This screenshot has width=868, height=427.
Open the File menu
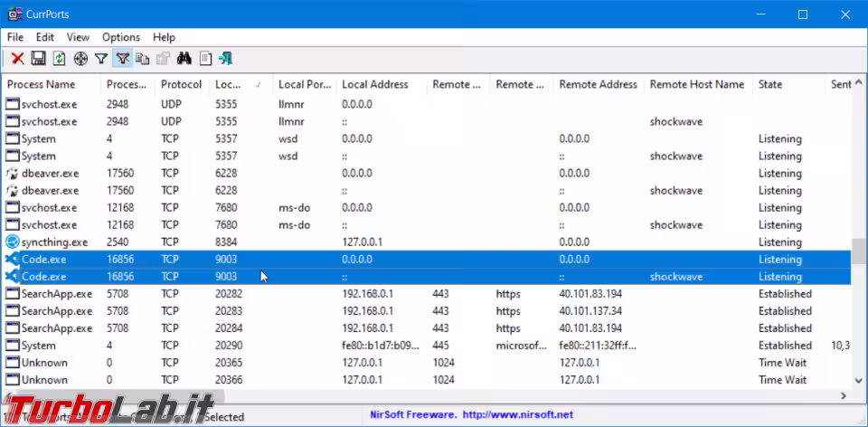point(15,37)
